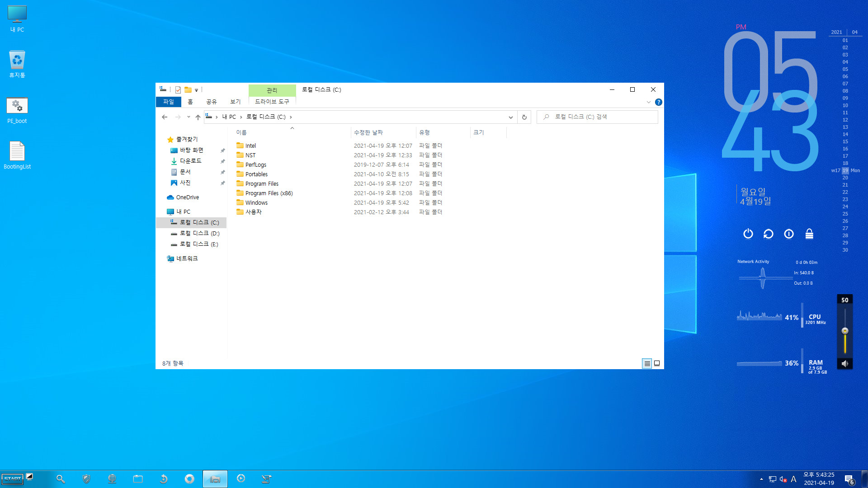The width and height of the screenshot is (868, 488).
Task: Open the 휴지통 recycle bin icon
Action: [x=17, y=64]
